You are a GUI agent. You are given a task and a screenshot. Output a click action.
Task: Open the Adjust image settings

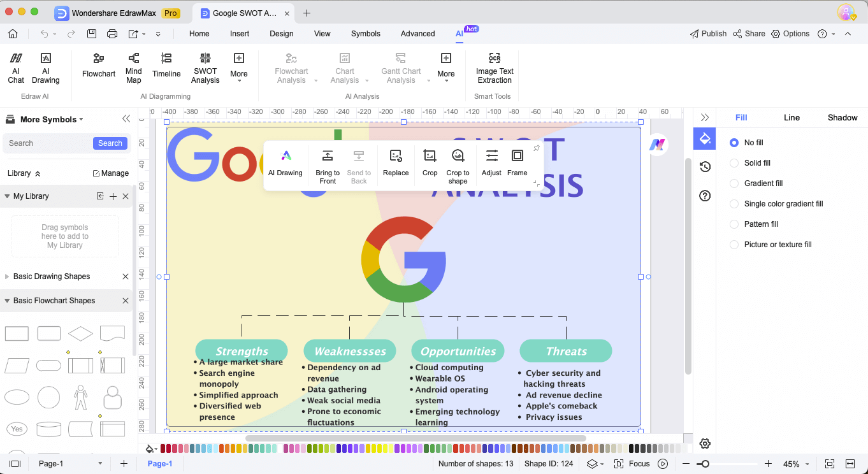click(491, 164)
